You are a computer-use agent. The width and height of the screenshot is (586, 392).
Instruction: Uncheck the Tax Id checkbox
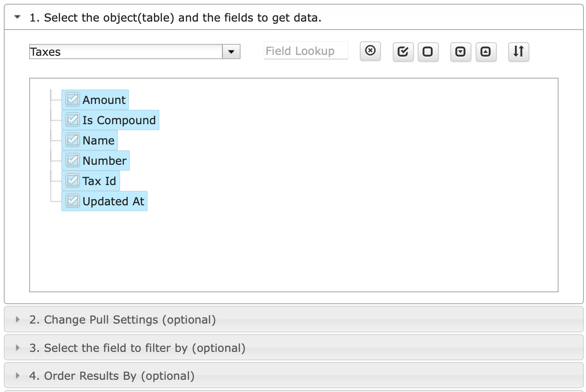[73, 181]
